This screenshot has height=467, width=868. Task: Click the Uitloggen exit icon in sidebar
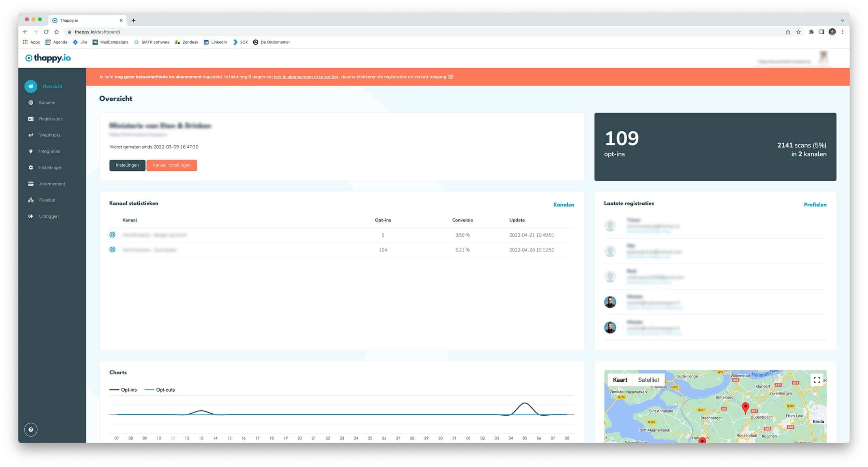(31, 216)
